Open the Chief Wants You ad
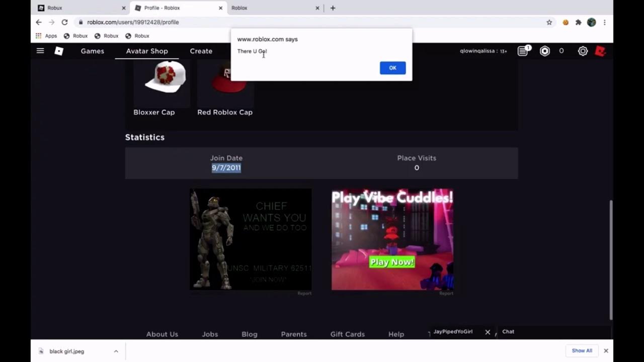Viewport: 644px width, 362px height. pyautogui.click(x=251, y=239)
